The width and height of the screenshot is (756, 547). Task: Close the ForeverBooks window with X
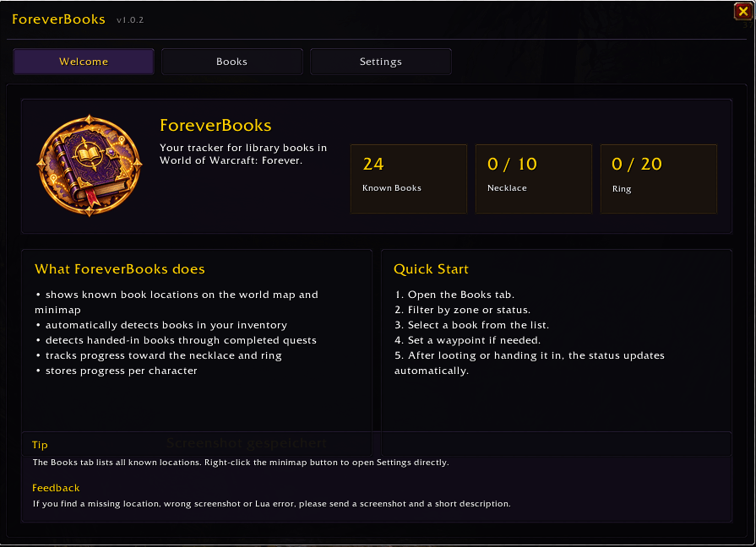point(743,11)
